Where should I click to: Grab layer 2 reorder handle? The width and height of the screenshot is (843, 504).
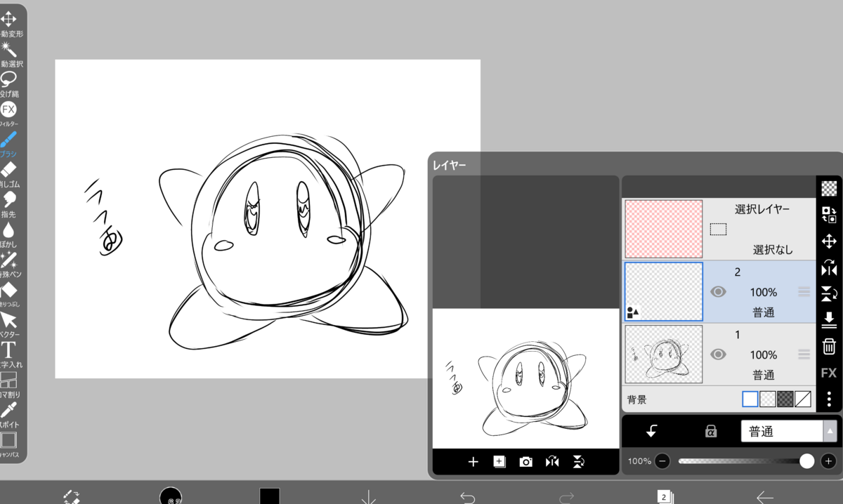(x=804, y=292)
